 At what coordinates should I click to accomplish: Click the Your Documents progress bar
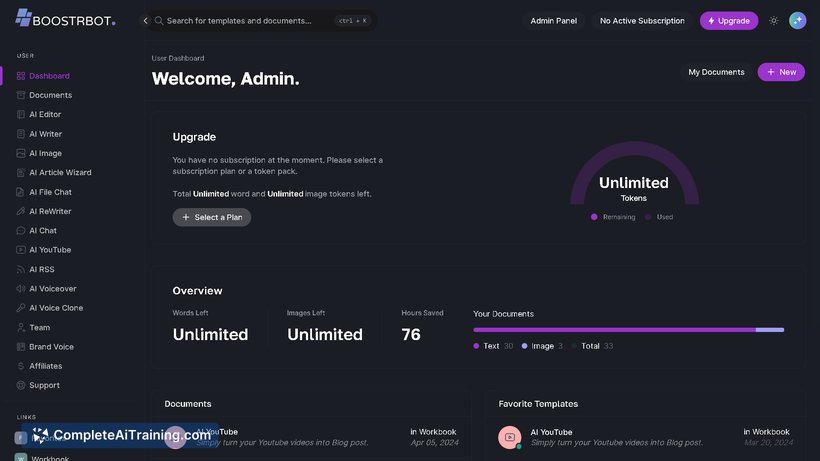(628, 330)
